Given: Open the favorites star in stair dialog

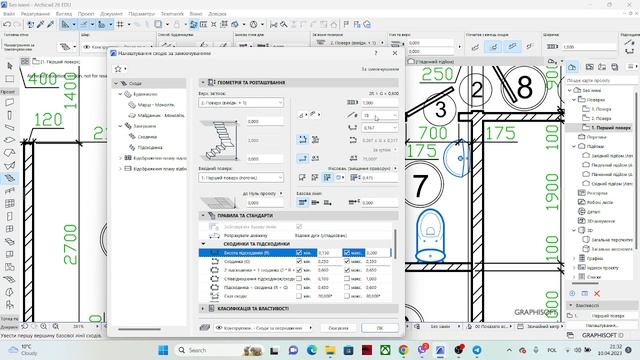Looking at the screenshot, I should (118, 69).
